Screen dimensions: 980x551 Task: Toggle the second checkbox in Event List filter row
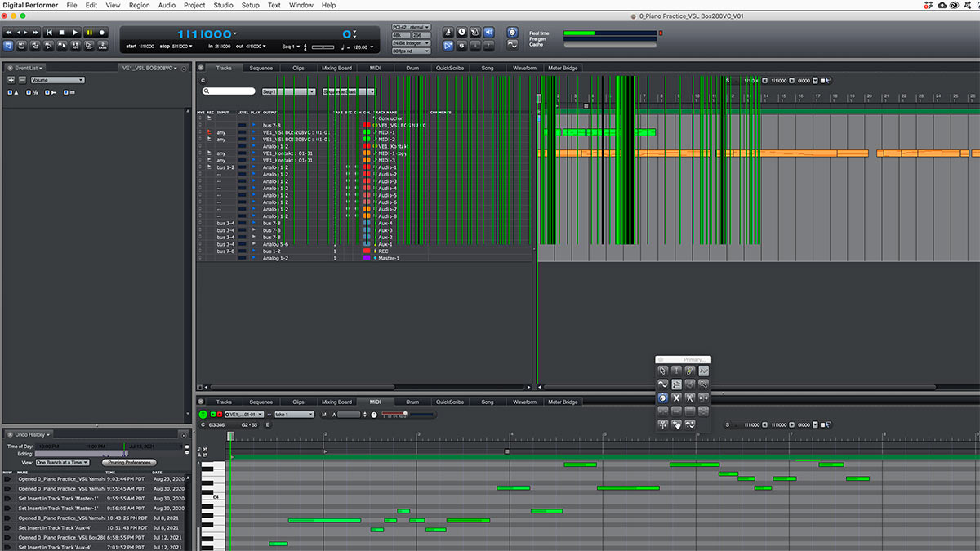tap(28, 92)
